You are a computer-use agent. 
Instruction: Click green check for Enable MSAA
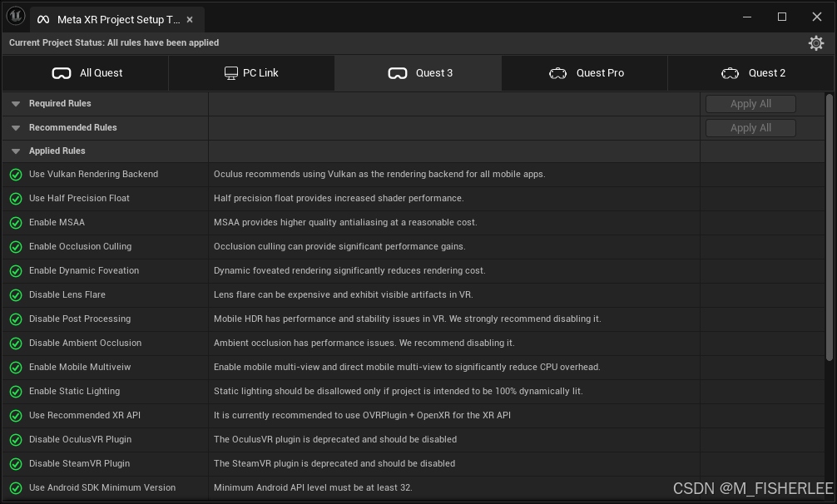[x=16, y=222]
